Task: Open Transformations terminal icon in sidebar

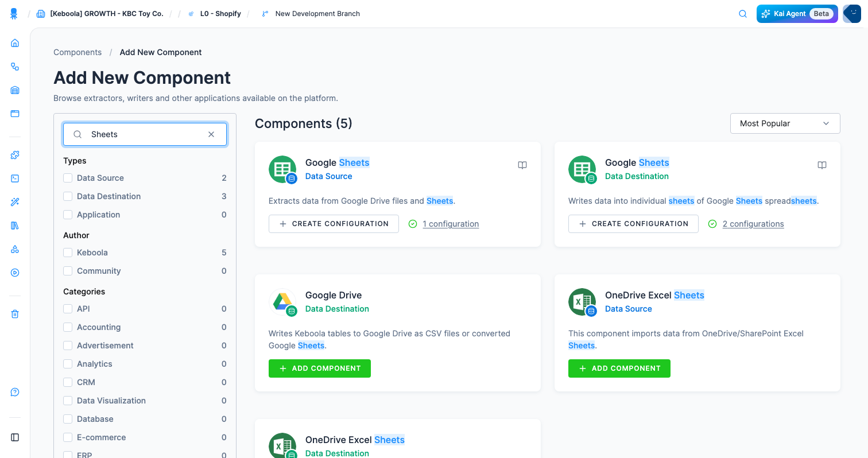Action: point(15,178)
